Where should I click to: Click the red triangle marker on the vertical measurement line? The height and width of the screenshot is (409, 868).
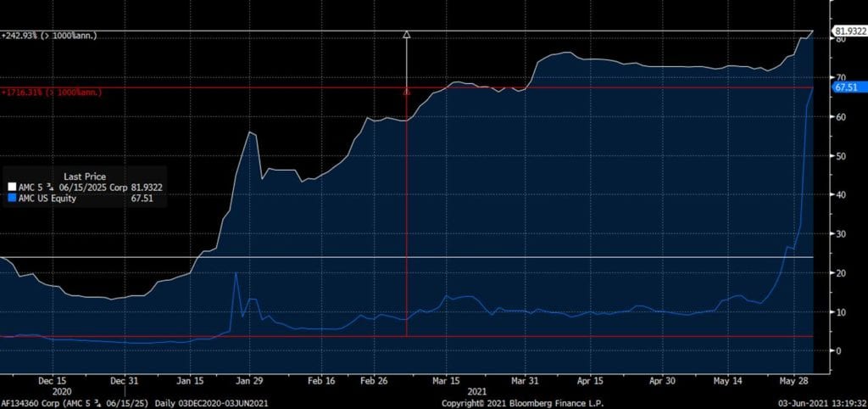pos(407,92)
